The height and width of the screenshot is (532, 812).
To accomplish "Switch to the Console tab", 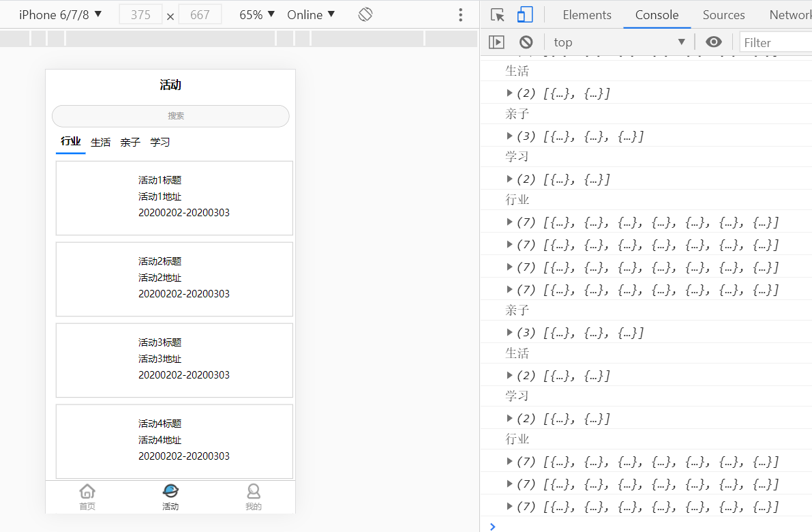I will [x=657, y=15].
